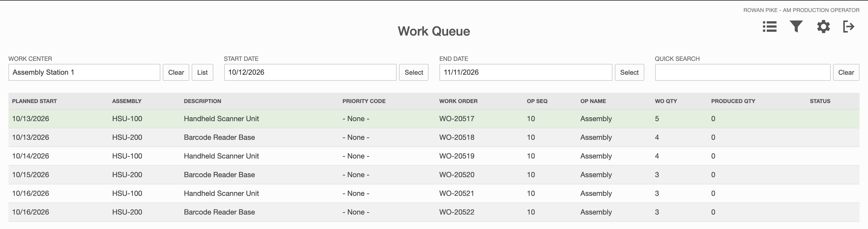Screen dimensions: 868x229
Task: Click the Priority Code column header
Action: [x=364, y=101]
